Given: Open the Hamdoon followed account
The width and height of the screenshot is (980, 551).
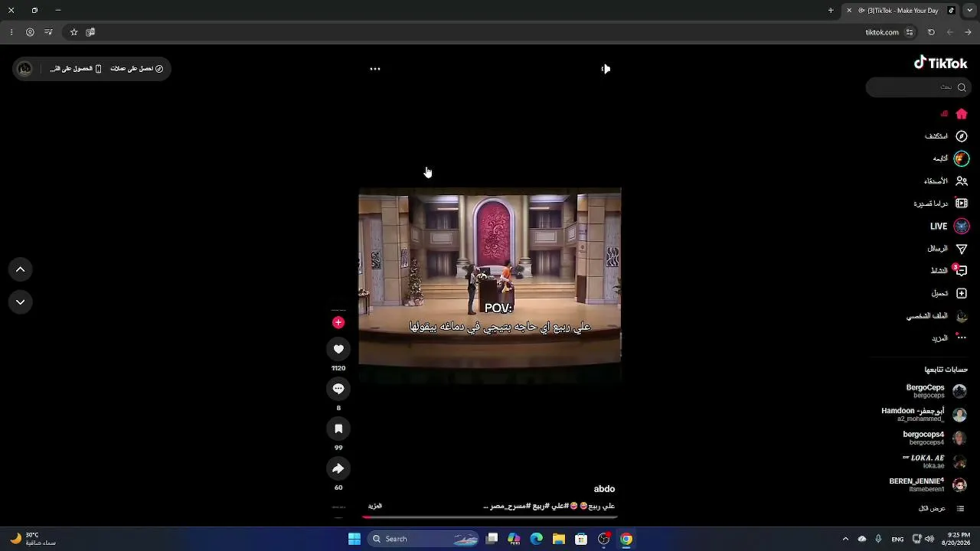Looking at the screenshot, I should point(923,415).
